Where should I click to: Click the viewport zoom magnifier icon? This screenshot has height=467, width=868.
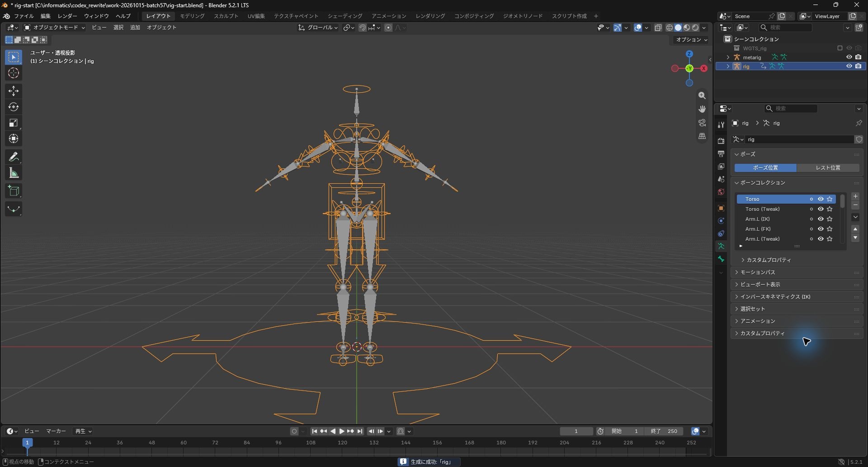(x=702, y=95)
